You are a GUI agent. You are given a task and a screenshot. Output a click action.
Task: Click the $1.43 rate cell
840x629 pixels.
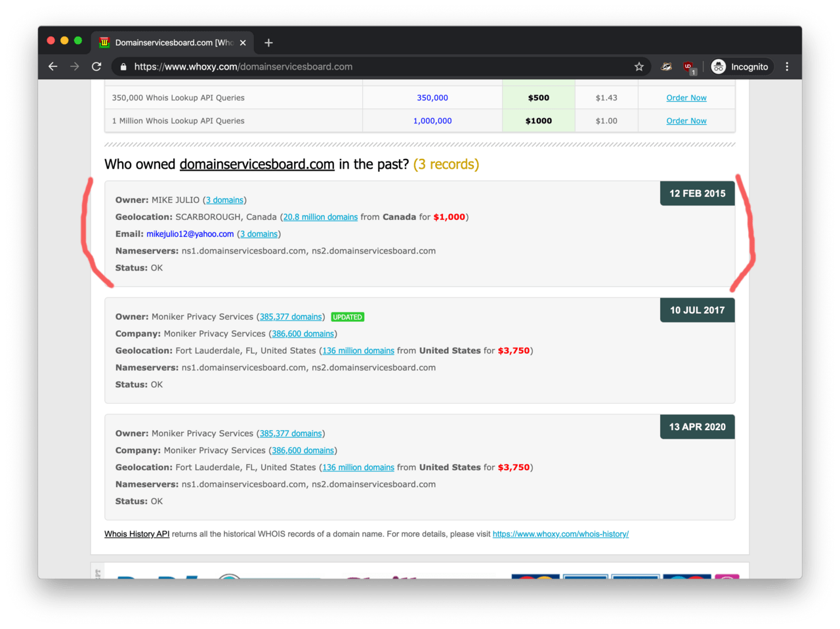click(x=606, y=98)
